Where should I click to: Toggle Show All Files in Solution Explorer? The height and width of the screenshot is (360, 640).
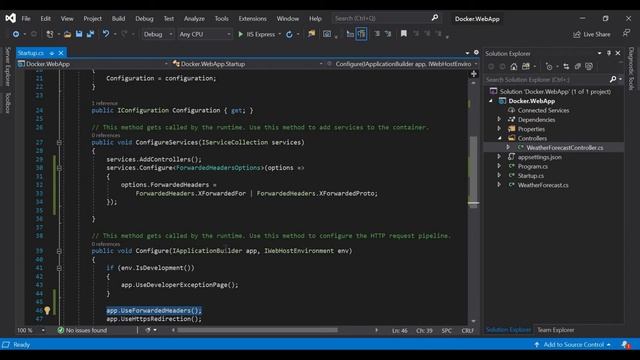point(589,67)
